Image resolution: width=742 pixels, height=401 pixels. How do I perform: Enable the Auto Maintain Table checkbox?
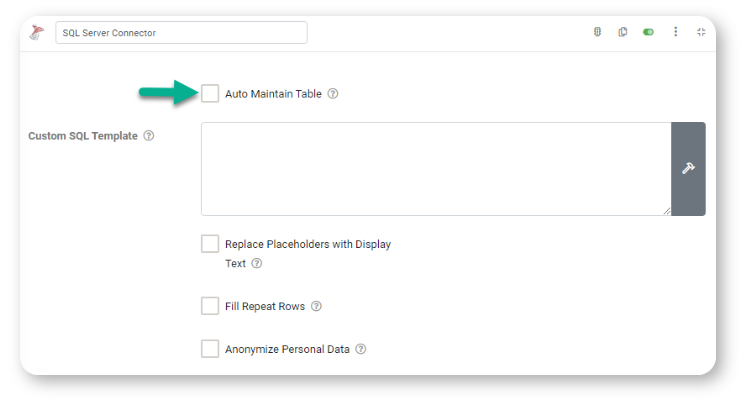[210, 93]
